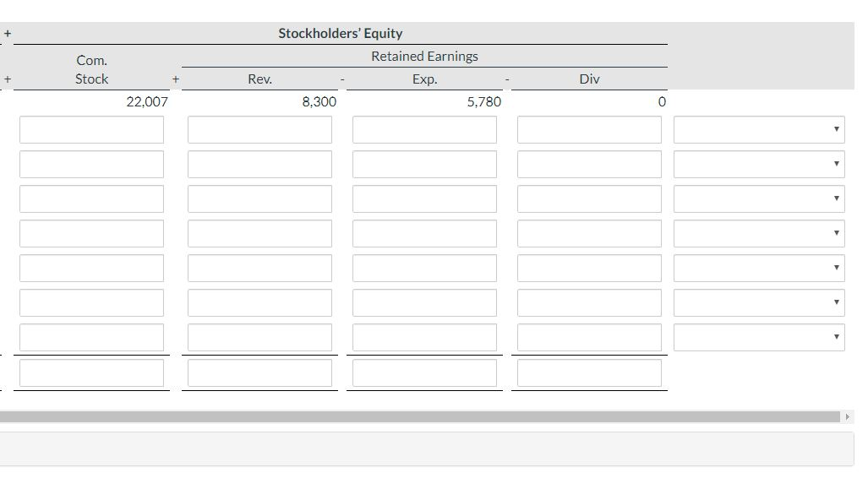Click the Retained Earnings header
The image size is (868, 489).
[x=423, y=56]
